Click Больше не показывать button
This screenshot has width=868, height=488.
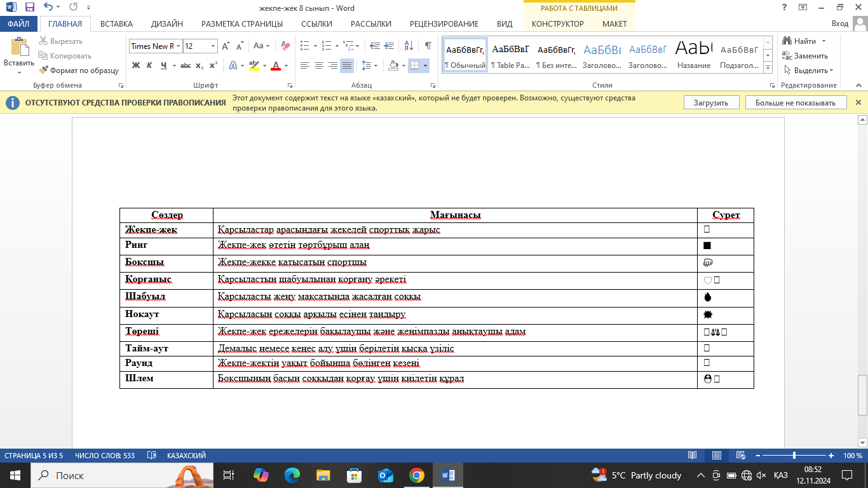tap(796, 103)
